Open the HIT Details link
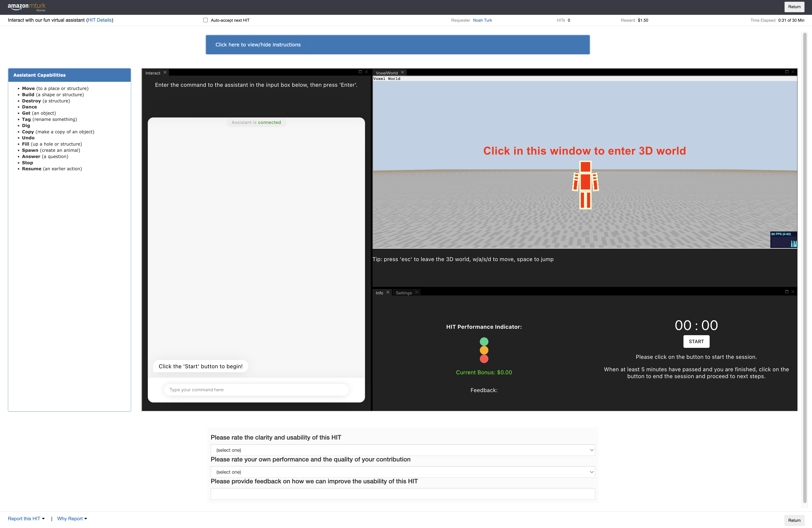 pos(100,20)
